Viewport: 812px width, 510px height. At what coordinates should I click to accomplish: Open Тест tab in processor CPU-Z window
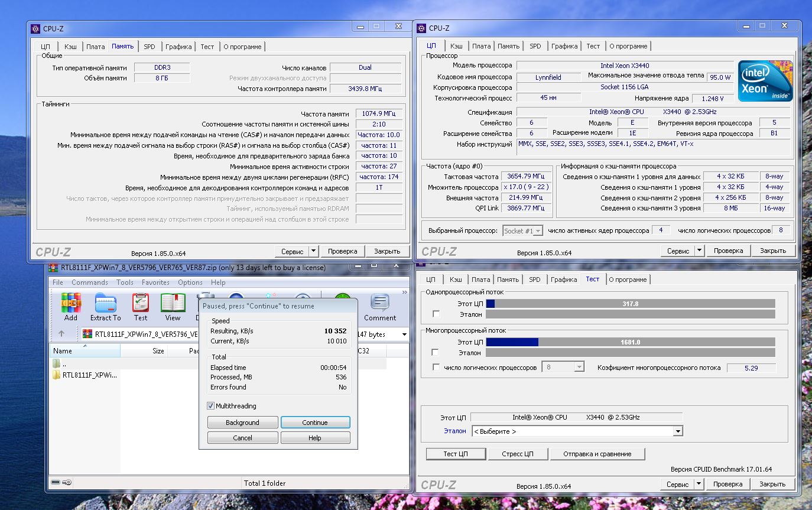(593, 46)
